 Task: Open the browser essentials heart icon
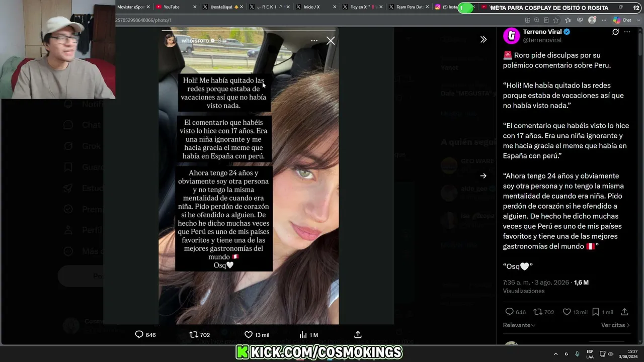coord(580,20)
